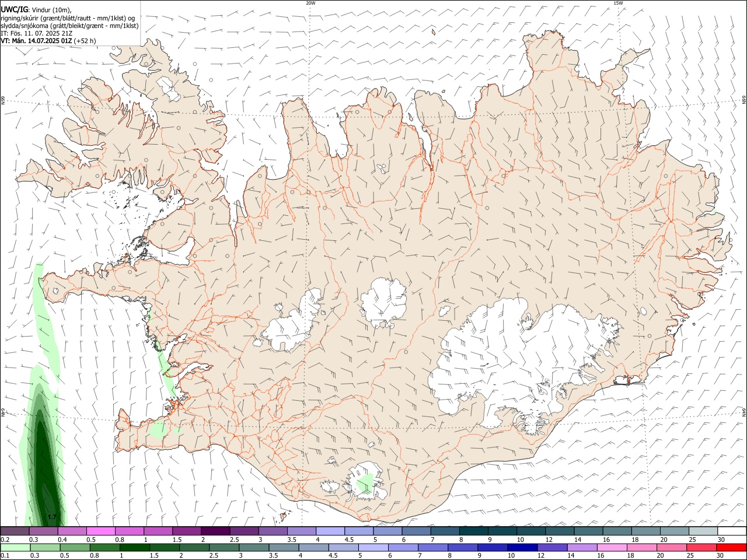Select the bright red swatch labeled 30, lower scale
The width and height of the screenshot is (747, 560).
[x=731, y=548]
